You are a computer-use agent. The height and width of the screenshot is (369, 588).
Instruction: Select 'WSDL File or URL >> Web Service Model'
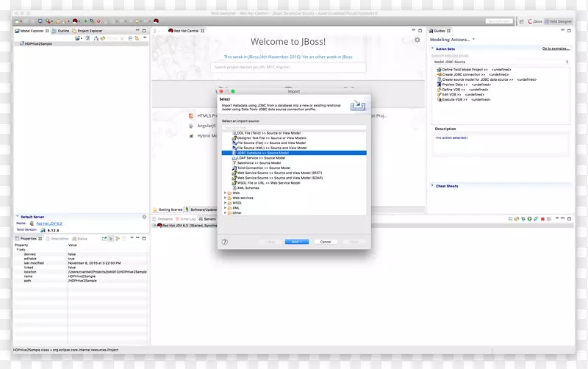pos(268,183)
